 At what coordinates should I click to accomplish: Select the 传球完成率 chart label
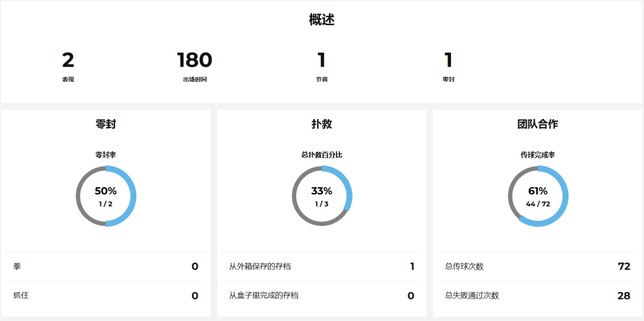538,154
